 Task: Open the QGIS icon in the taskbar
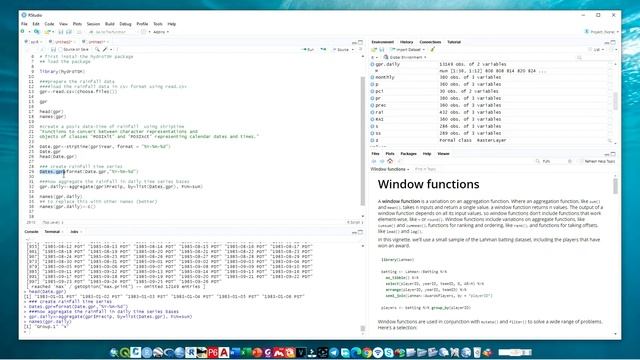tap(125, 352)
